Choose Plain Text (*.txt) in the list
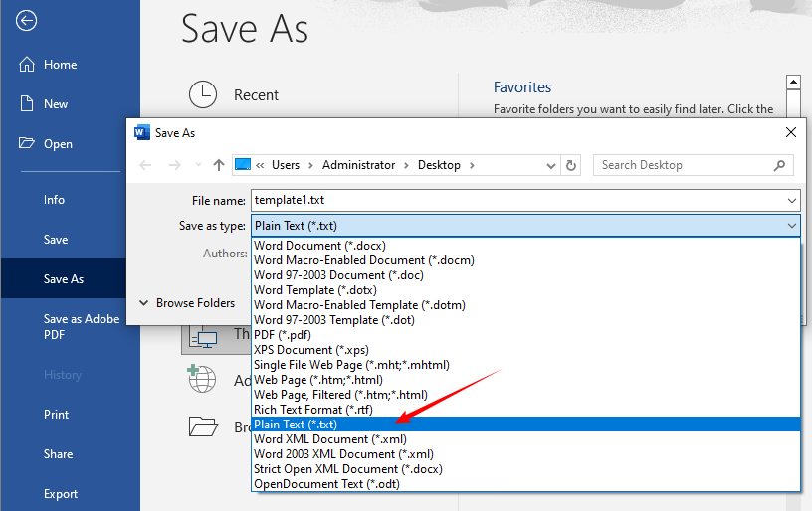This screenshot has width=812, height=511. [x=525, y=425]
